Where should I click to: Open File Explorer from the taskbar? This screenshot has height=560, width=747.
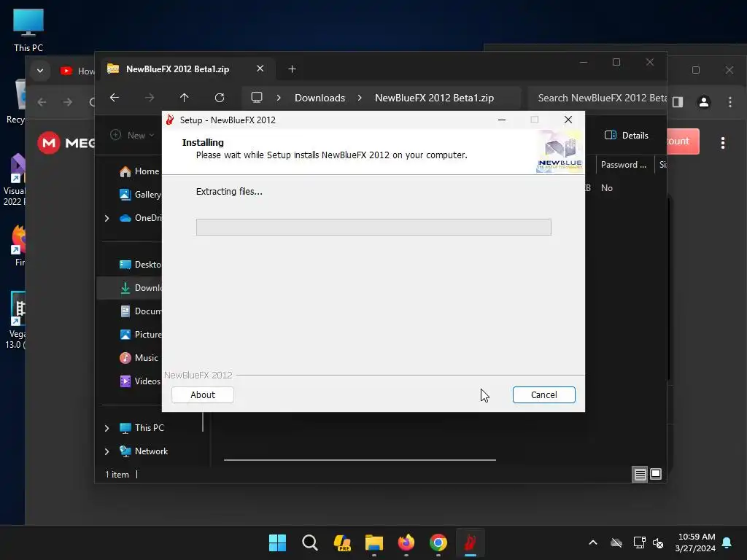point(374,542)
